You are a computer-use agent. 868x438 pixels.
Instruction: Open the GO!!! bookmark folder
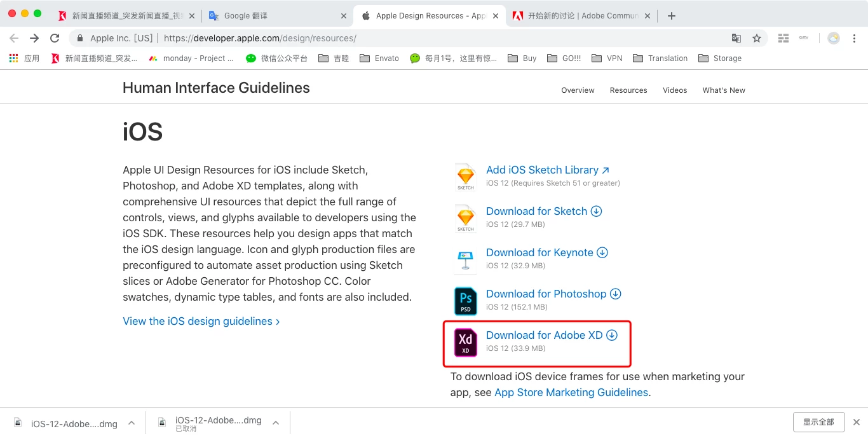coord(564,58)
